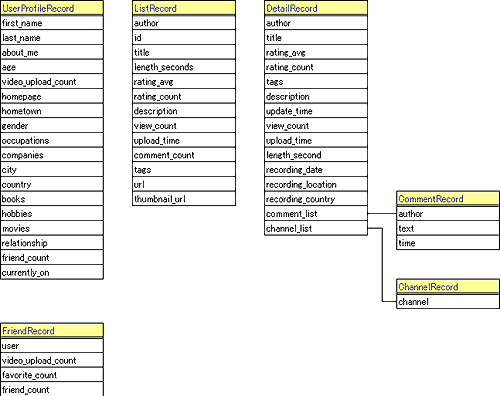Image resolution: width=500 pixels, height=396 pixels.
Task: Click tags in DetailRecord
Action: (x=316, y=81)
